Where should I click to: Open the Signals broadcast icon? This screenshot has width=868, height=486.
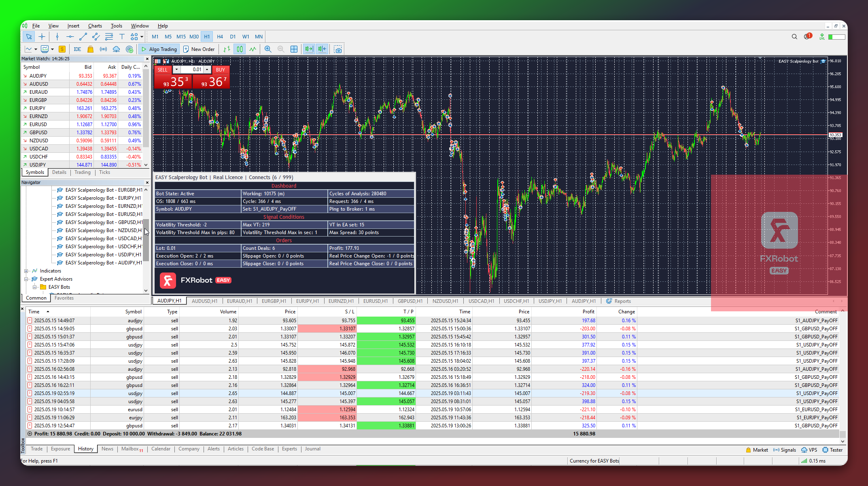(x=104, y=49)
